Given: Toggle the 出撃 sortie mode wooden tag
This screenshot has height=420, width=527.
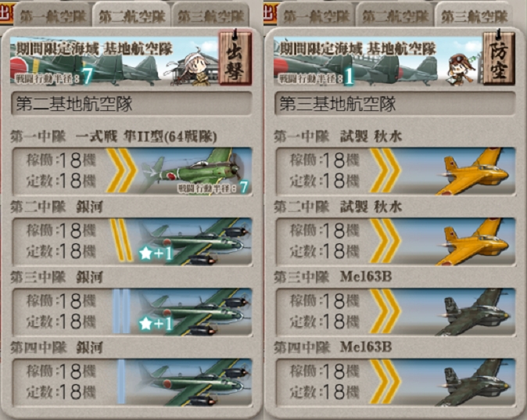Looking at the screenshot, I should click(x=235, y=57).
